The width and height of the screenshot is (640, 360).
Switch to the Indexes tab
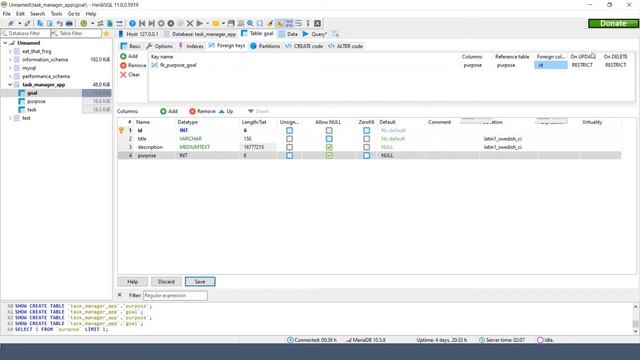(191, 46)
